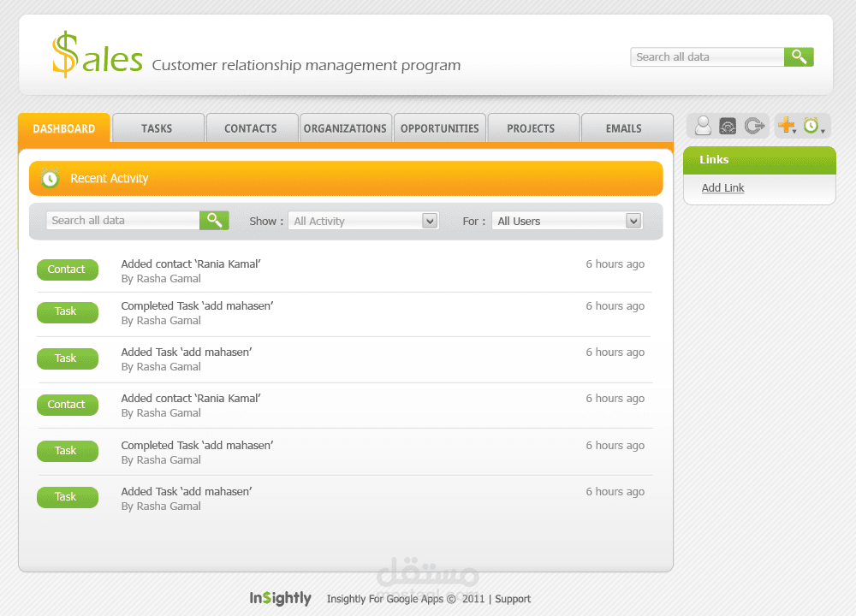Open the orange plus add menu
The image size is (856, 616).
coord(787,126)
